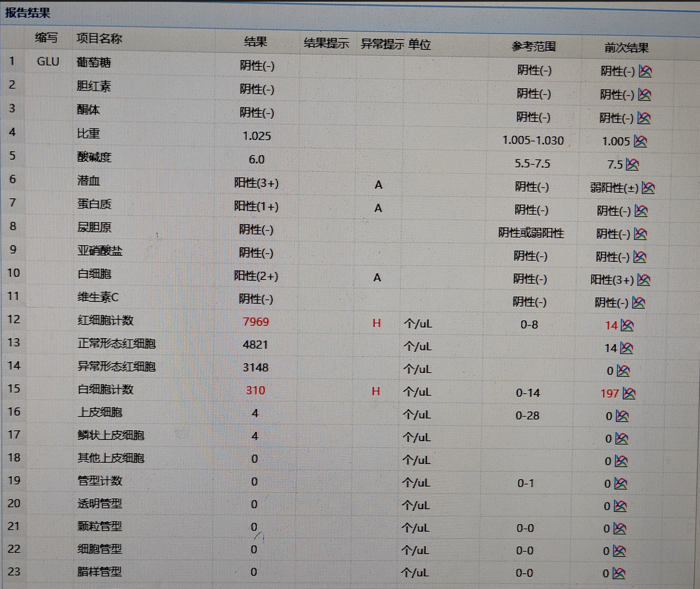Screen dimensions: 700x589
Task: Click the 项目名称 column header
Action: pyautogui.click(x=99, y=38)
